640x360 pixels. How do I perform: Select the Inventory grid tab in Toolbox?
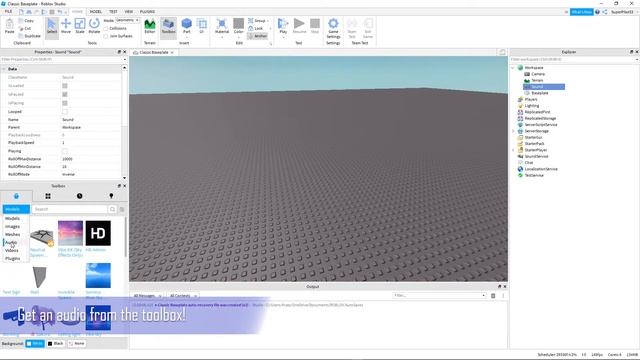(48, 196)
